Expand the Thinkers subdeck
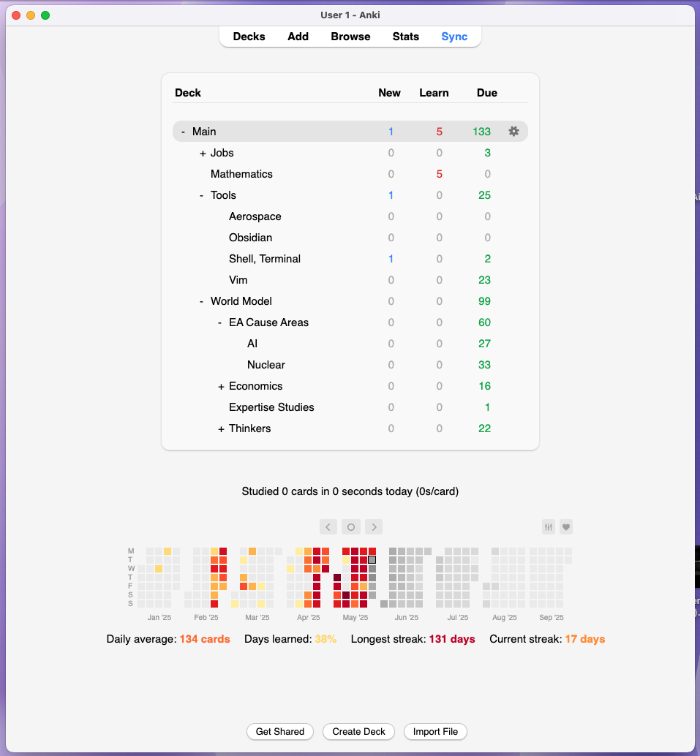Image resolution: width=700 pixels, height=756 pixels. pos(221,428)
